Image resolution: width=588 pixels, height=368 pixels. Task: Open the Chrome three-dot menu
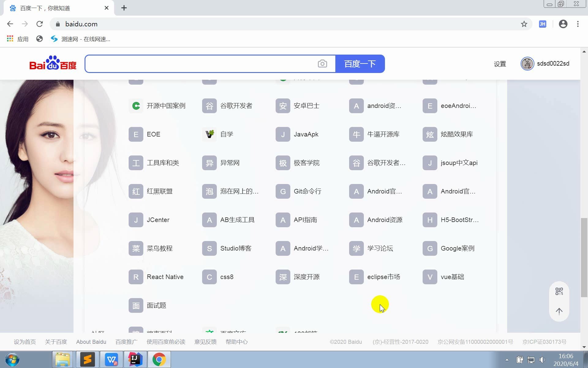578,24
